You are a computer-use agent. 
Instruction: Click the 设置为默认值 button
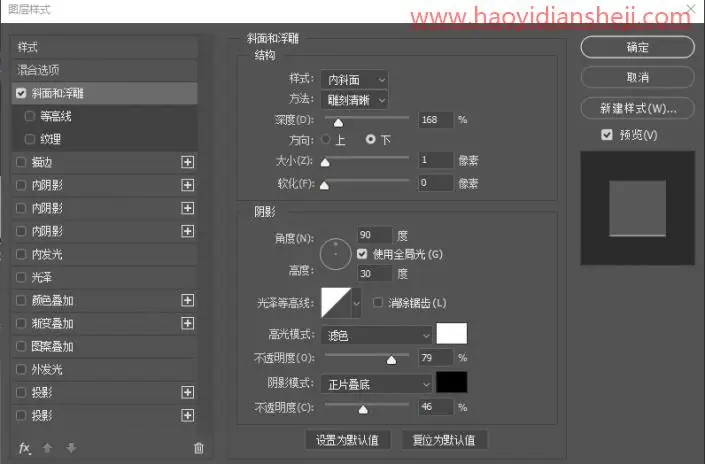pyautogui.click(x=348, y=440)
